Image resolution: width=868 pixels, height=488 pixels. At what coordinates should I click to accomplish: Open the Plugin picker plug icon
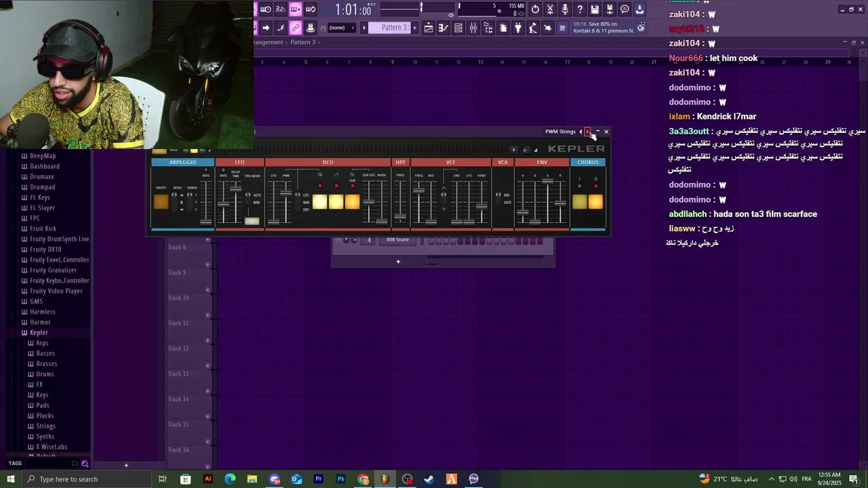(x=518, y=28)
